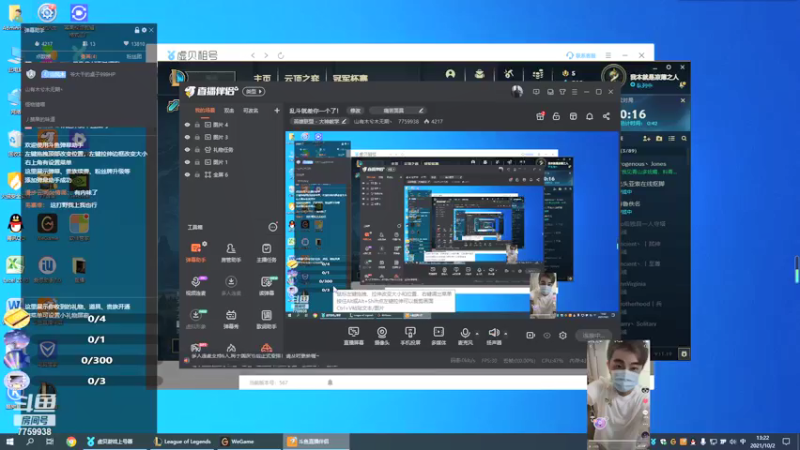This screenshot has height=450, width=800.
Task: Click Windows Start button
Action: click(10, 442)
